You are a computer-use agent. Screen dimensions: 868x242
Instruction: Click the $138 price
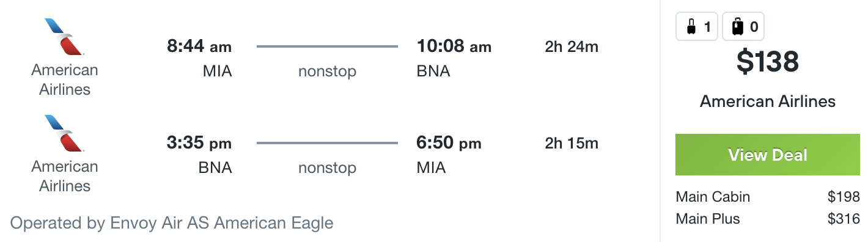click(768, 62)
